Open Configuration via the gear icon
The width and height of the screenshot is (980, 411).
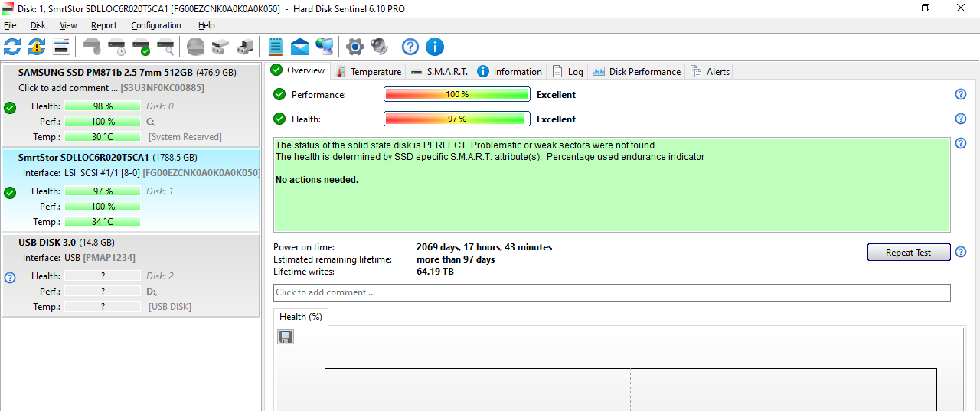354,47
